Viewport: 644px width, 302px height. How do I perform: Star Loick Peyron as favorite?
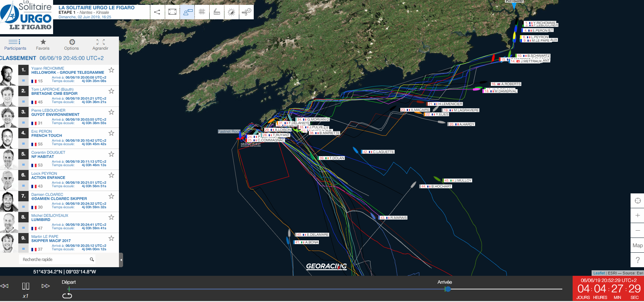pyautogui.click(x=111, y=175)
